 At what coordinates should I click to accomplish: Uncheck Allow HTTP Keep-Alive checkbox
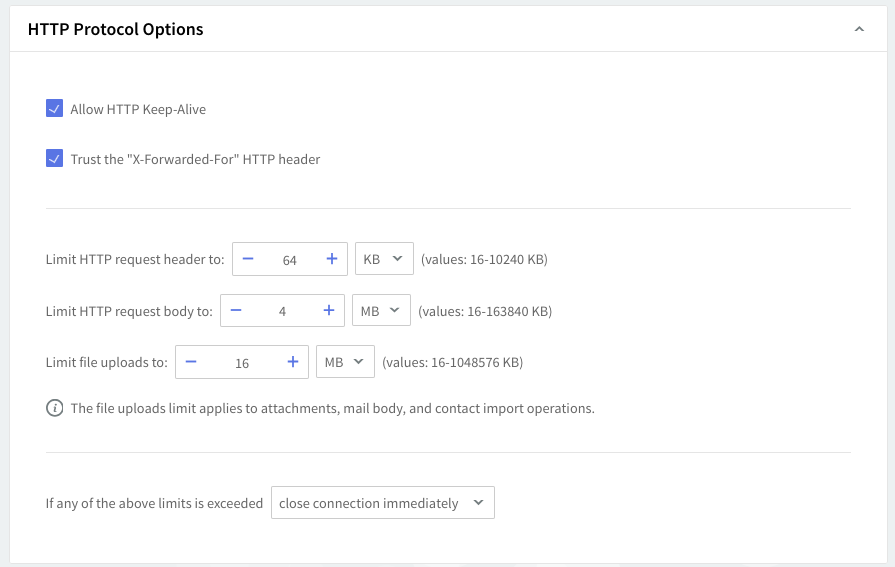pos(55,109)
